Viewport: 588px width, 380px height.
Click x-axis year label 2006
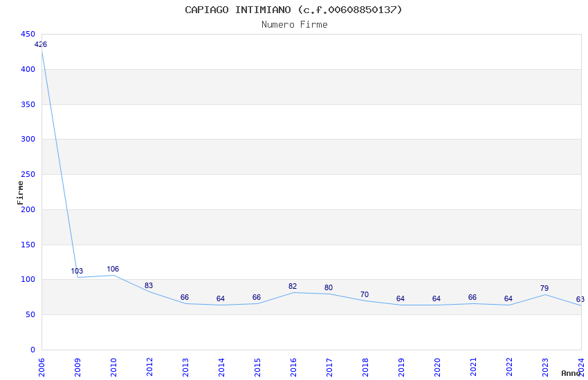(x=42, y=368)
